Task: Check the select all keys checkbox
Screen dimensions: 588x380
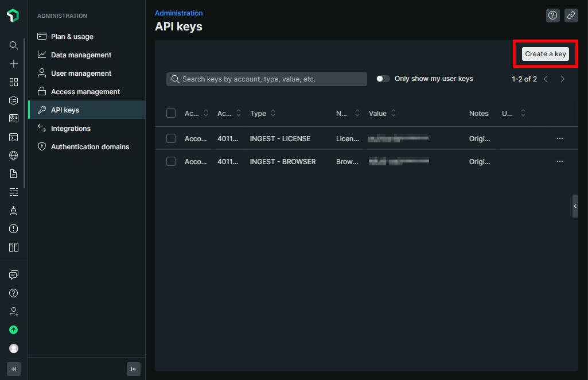Action: click(x=171, y=113)
